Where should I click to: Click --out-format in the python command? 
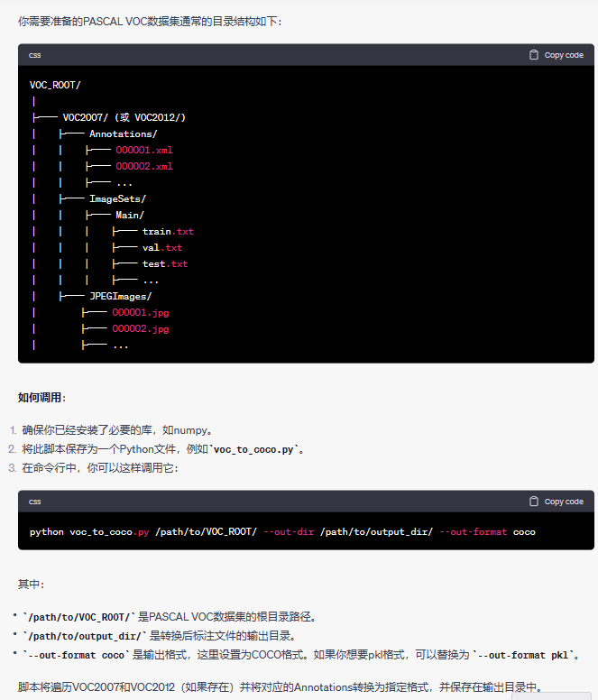point(474,531)
